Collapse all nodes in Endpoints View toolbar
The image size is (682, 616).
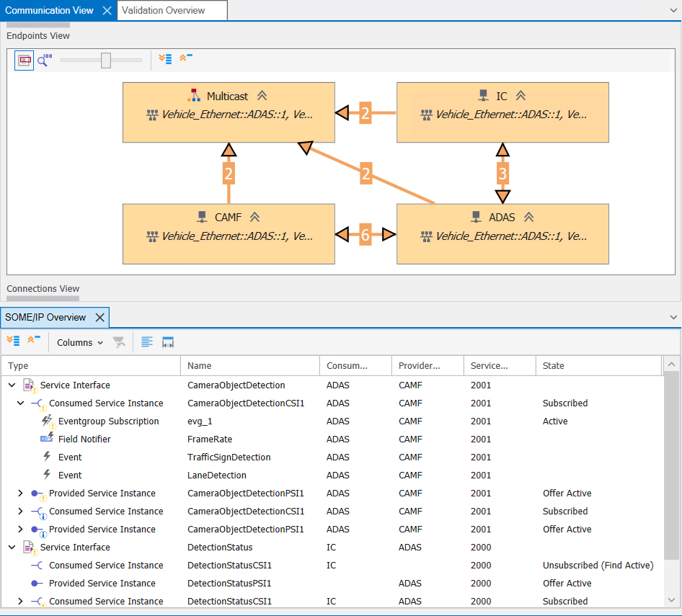coord(186,58)
